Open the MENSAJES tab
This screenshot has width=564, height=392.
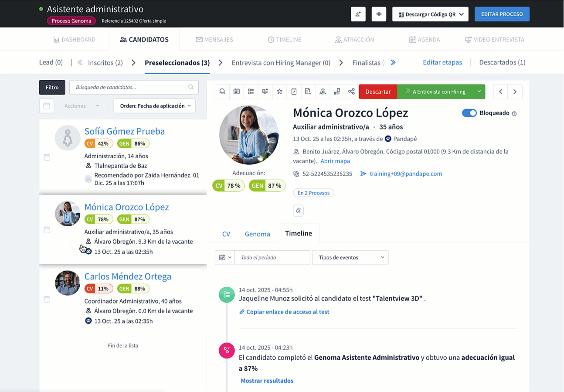coord(214,39)
